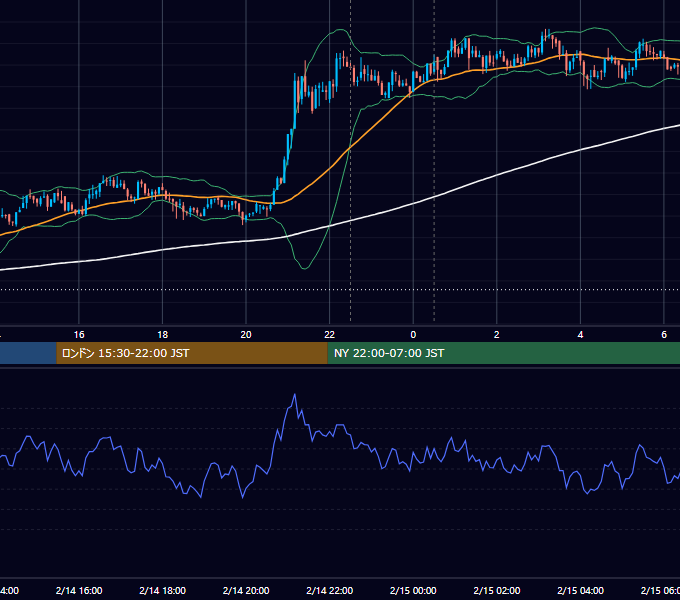Click the London 15:30-22:00 JST session bar
This screenshot has width=680, height=600.
(192, 353)
